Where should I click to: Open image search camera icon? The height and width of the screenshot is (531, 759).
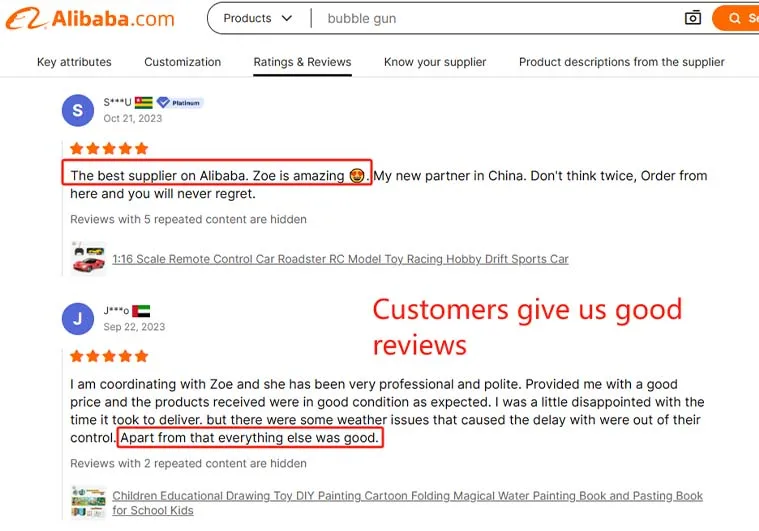(x=693, y=18)
